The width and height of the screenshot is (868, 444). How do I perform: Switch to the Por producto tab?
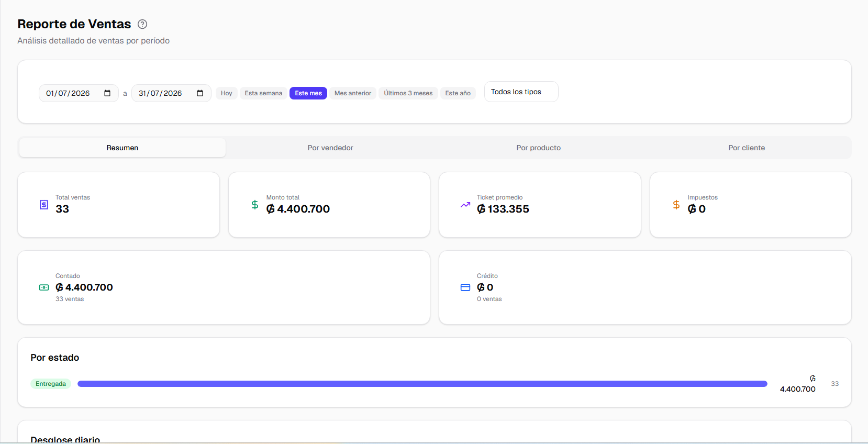(539, 148)
